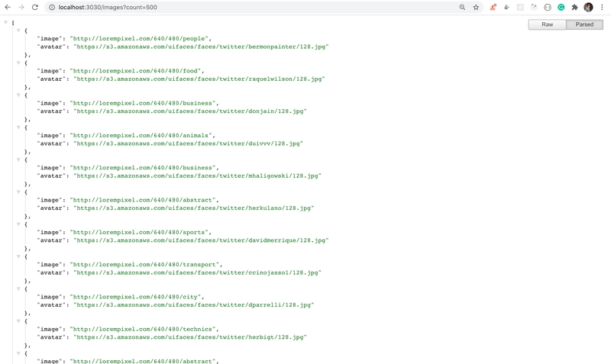The image size is (611, 364).
Task: Open the lorempixel people image link
Action: click(139, 39)
